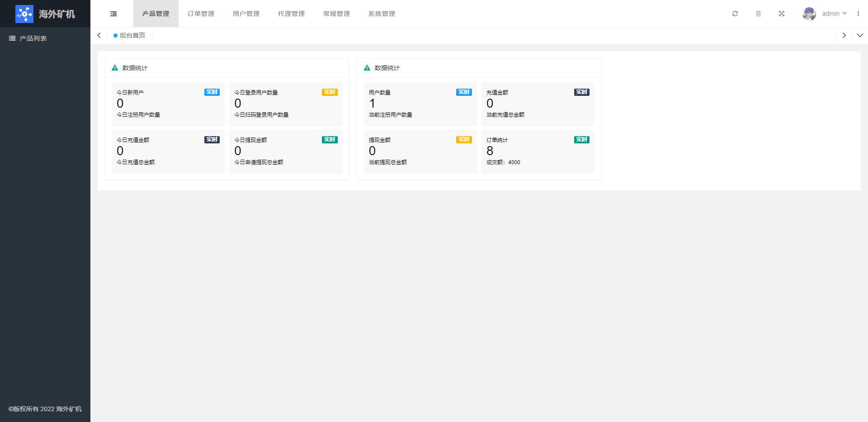Open the 系统管理 menu tab
Screen dimensions: 868x422
[382, 14]
